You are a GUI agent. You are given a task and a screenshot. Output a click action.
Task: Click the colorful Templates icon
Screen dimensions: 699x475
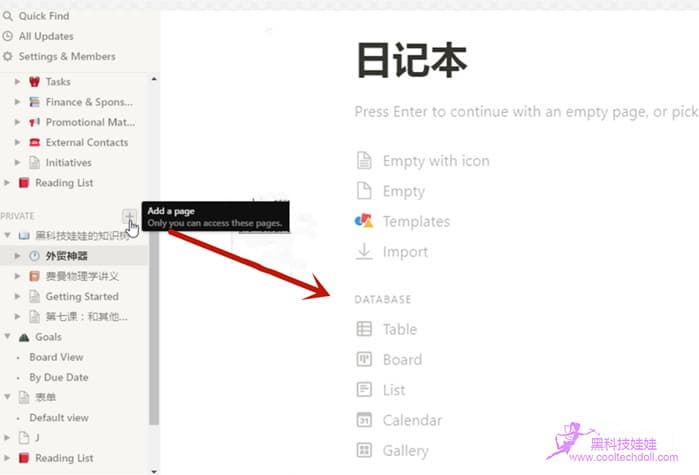(364, 221)
